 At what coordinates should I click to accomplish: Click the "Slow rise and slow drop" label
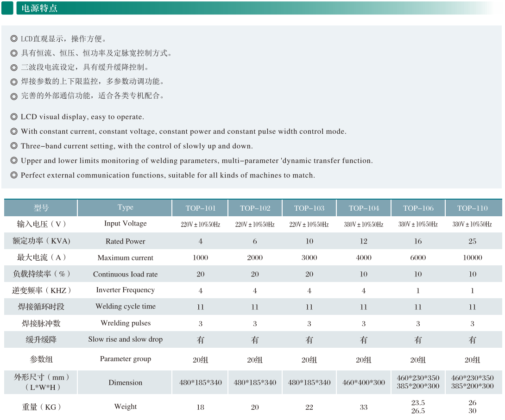[x=125, y=339]
